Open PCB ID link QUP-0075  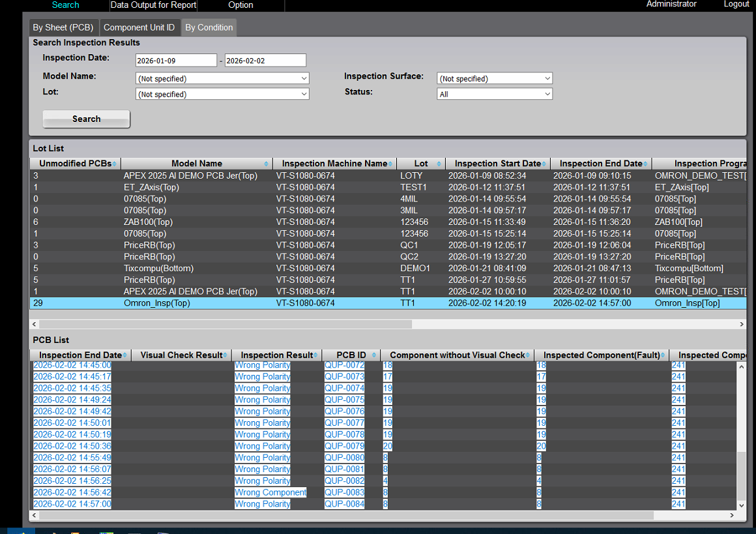344,400
